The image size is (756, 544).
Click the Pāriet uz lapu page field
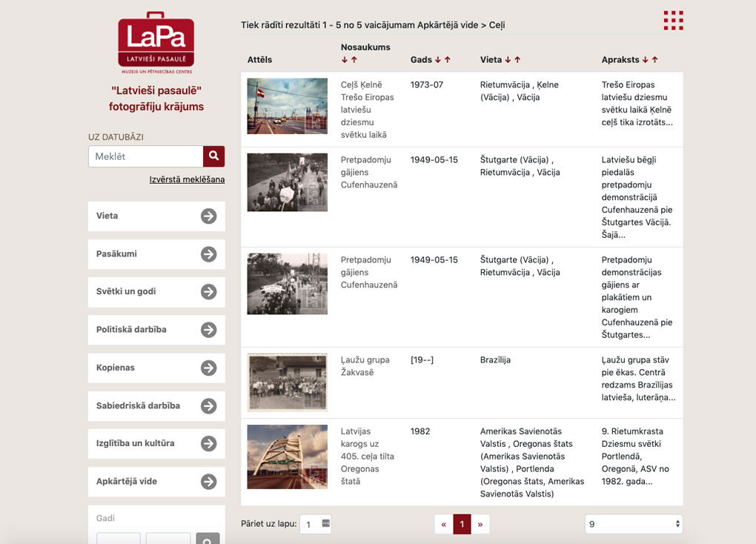tap(316, 524)
